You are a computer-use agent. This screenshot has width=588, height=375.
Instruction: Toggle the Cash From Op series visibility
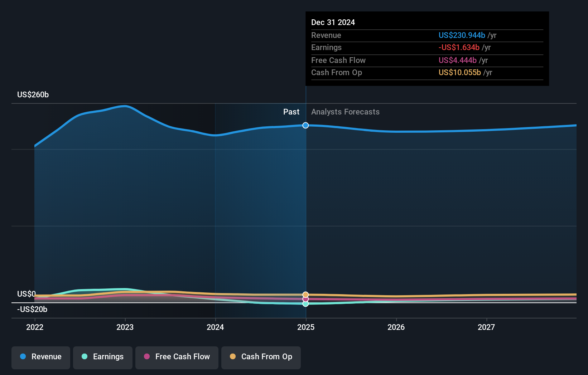click(261, 357)
